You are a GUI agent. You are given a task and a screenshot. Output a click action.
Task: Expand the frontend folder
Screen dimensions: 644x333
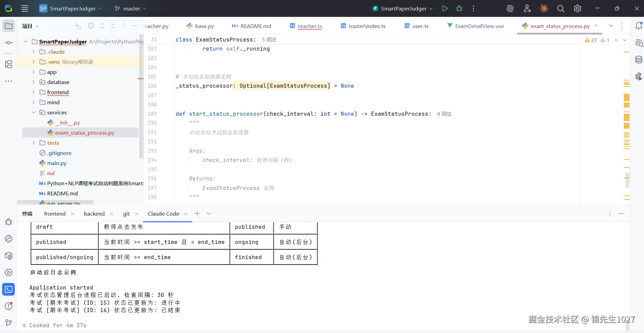click(x=33, y=92)
